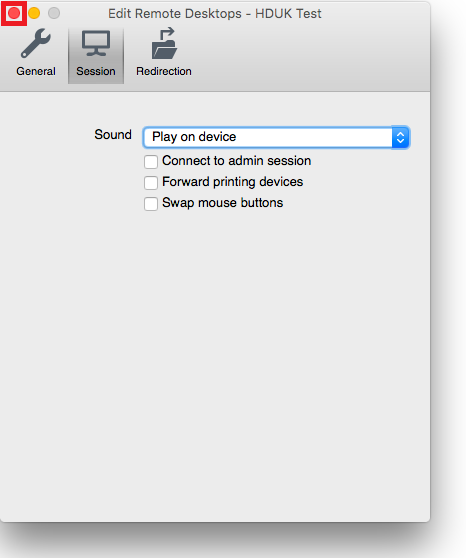Minimize window with the yellow button
Image resolution: width=466 pixels, height=558 pixels.
34,13
